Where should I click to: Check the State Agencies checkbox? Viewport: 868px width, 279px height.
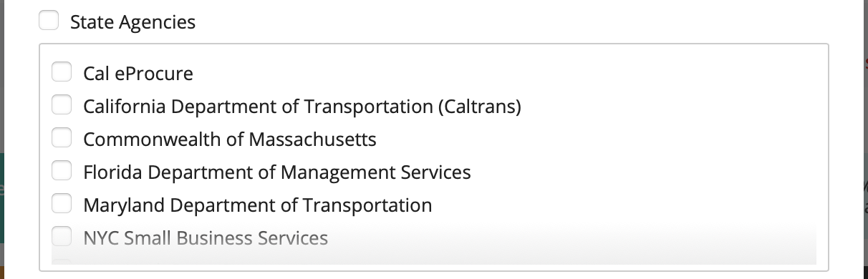click(x=49, y=21)
